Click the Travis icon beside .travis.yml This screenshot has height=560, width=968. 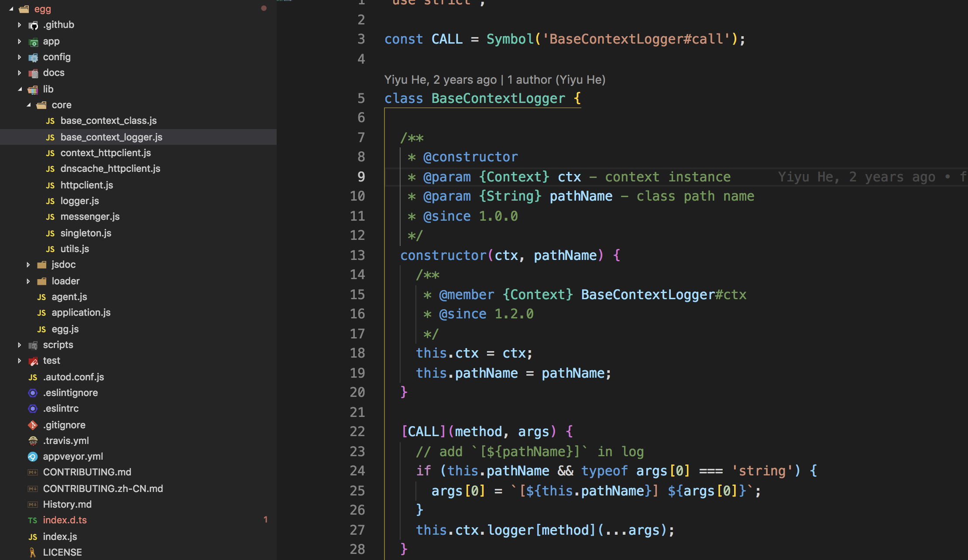[x=33, y=441]
